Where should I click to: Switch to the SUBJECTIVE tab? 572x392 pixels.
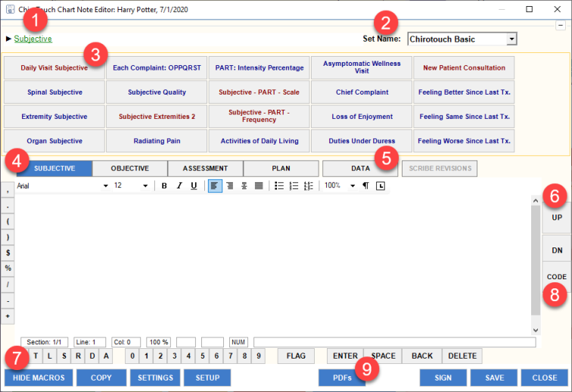pos(54,169)
